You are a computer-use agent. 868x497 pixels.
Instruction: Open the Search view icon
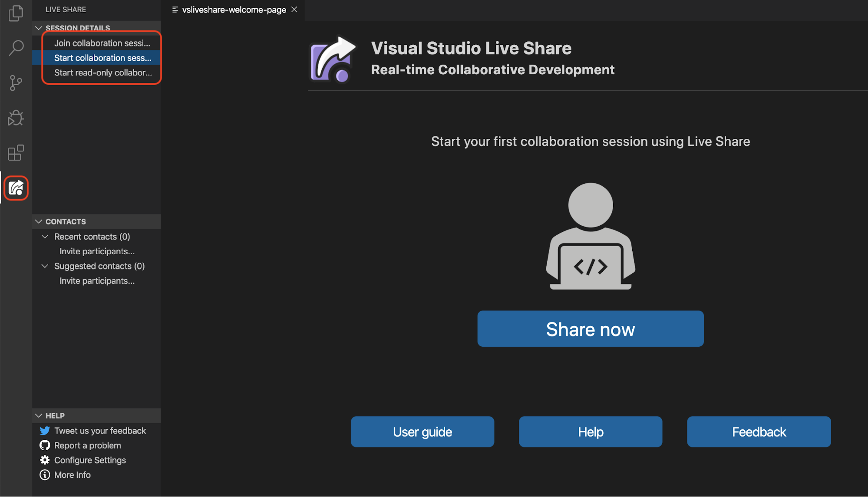coord(16,48)
